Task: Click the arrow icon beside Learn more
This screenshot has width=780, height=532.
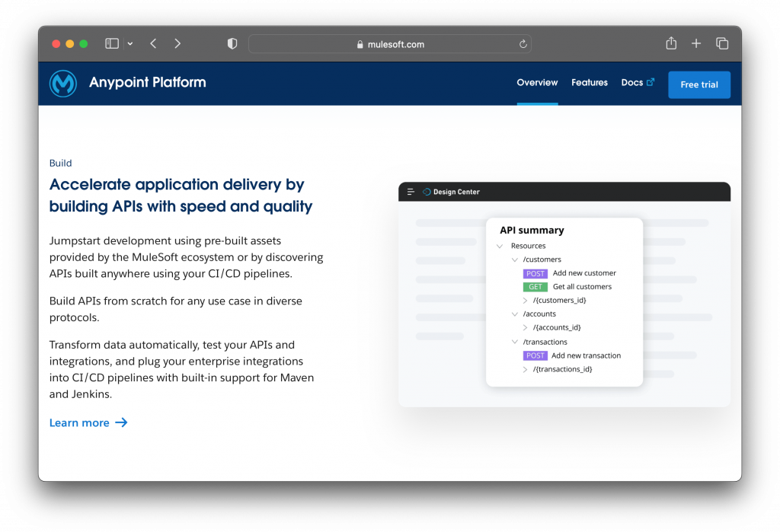Action: [121, 422]
